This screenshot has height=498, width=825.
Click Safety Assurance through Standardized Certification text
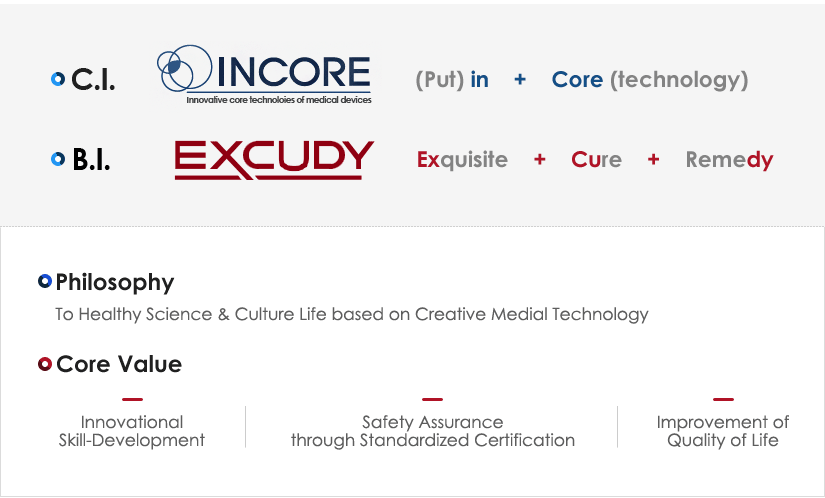[432, 431]
